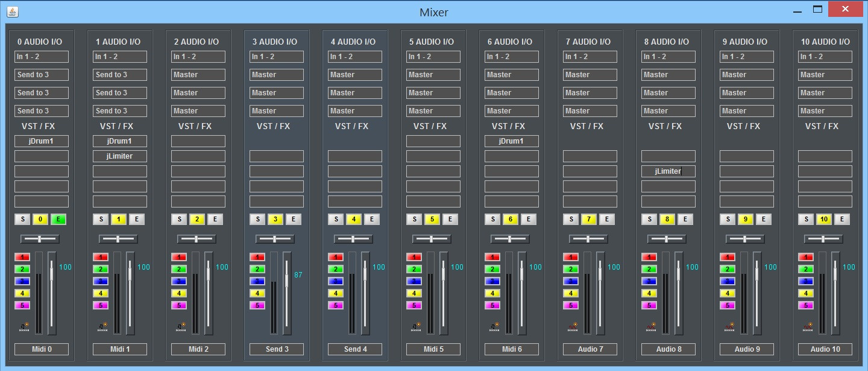Toggle the yellow 1 button beside S on channel 1

pyautogui.click(x=119, y=220)
